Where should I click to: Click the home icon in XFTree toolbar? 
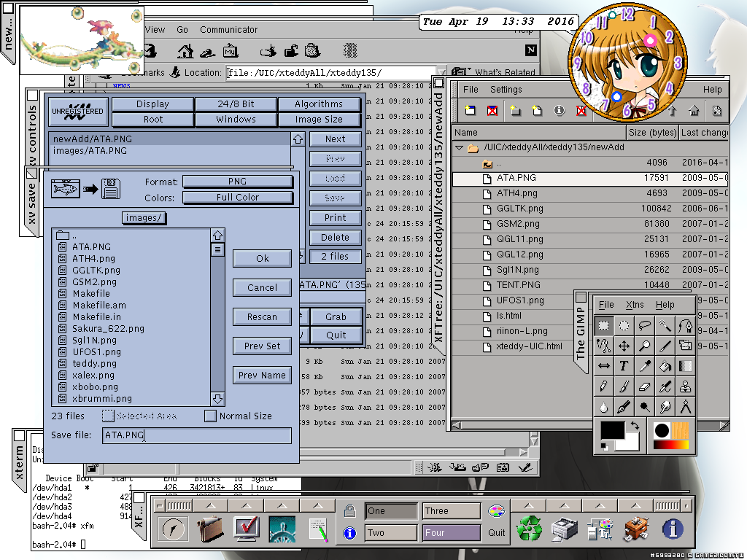693,111
